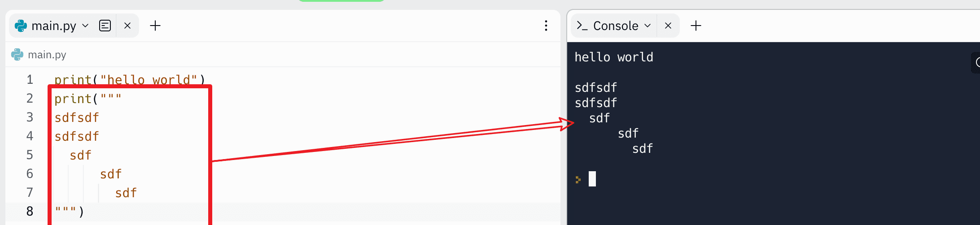Click line number 1 in the gutter
Viewport: 980px width, 225px height.
(x=30, y=80)
